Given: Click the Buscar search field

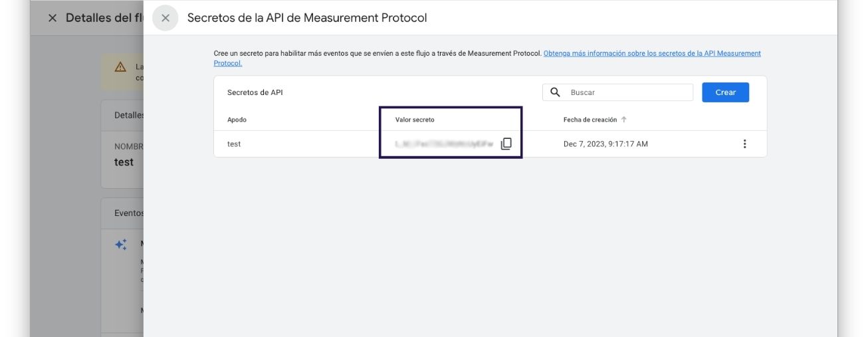Looking at the screenshot, I should point(617,92).
